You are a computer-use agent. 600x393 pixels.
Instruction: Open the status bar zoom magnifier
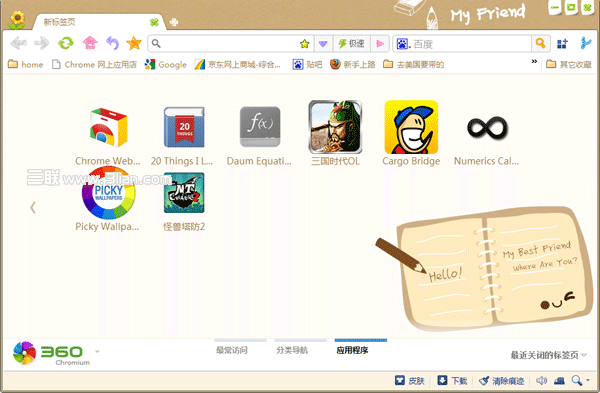(x=577, y=380)
